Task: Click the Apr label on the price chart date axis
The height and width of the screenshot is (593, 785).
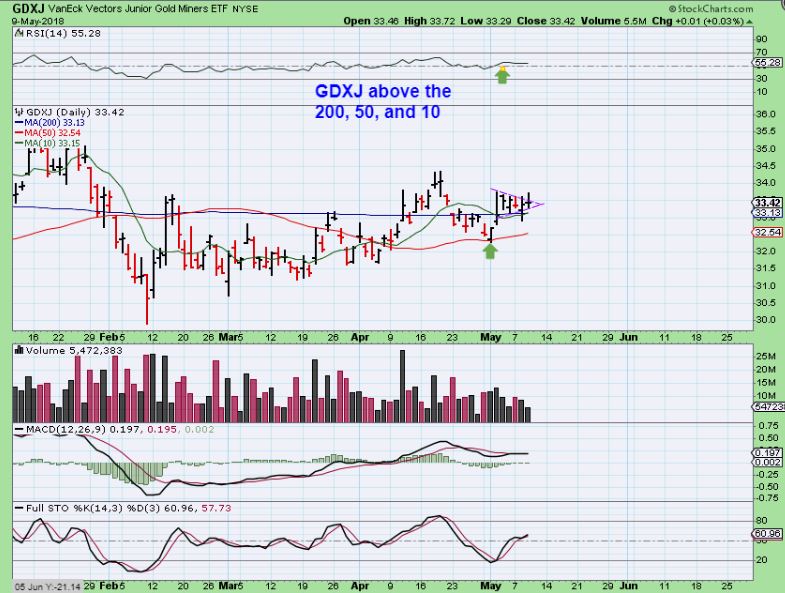Action: (x=360, y=337)
